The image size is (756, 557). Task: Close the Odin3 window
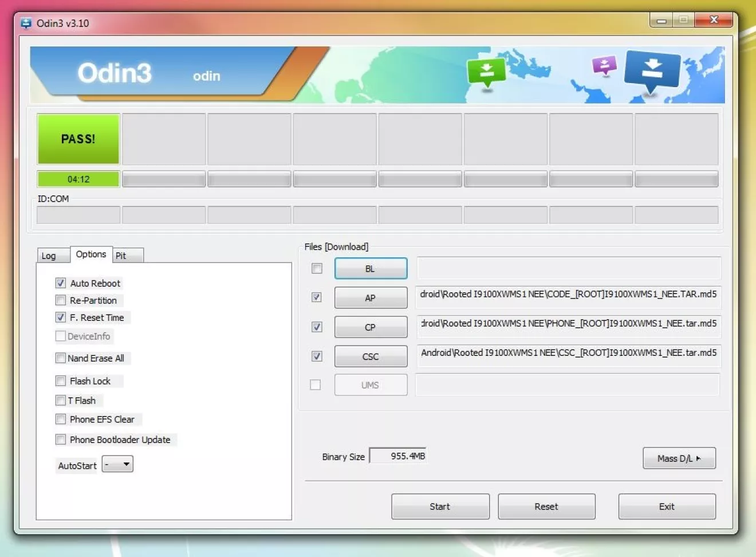714,20
